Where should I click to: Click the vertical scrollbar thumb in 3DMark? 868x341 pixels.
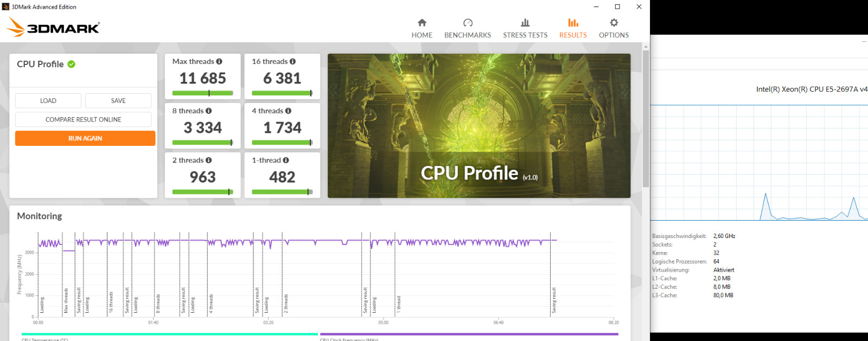646,118
